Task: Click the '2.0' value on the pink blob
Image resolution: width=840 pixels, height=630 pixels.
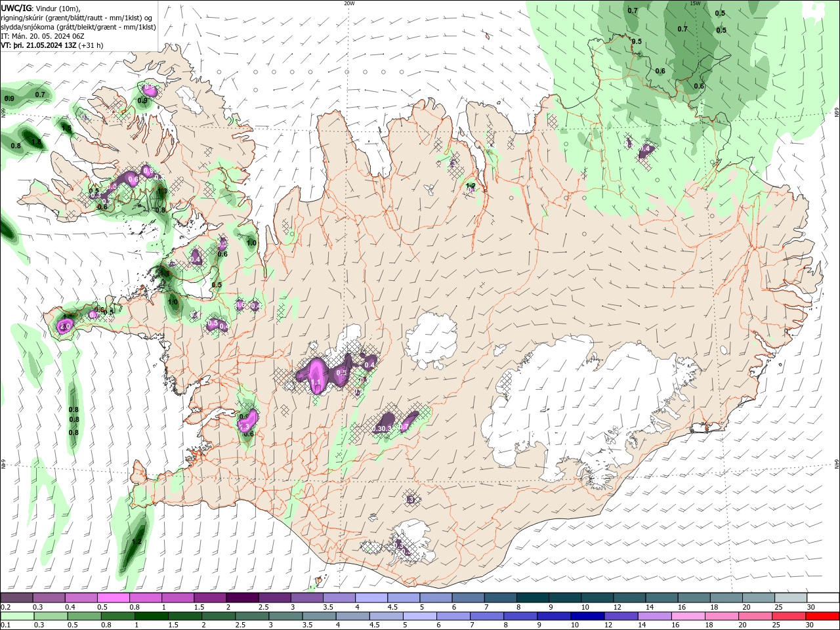Action: [x=65, y=326]
